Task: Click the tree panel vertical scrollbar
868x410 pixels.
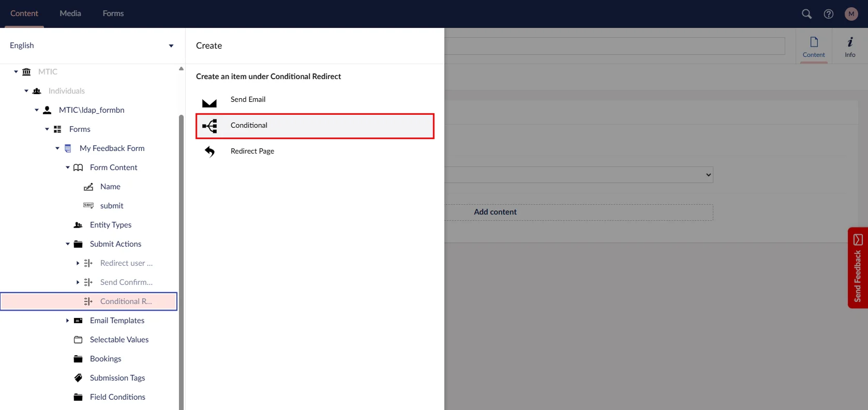Action: coord(181,259)
